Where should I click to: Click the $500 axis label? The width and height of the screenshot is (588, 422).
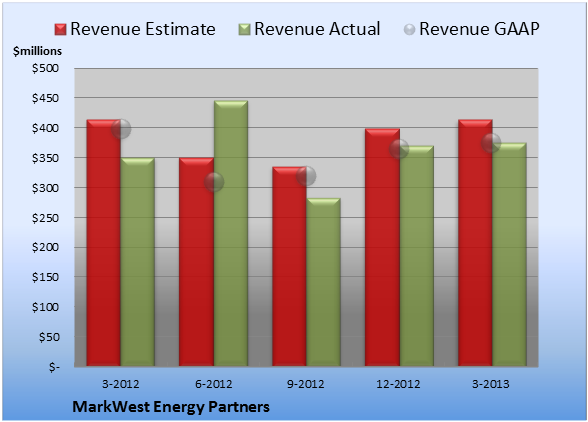[45, 68]
